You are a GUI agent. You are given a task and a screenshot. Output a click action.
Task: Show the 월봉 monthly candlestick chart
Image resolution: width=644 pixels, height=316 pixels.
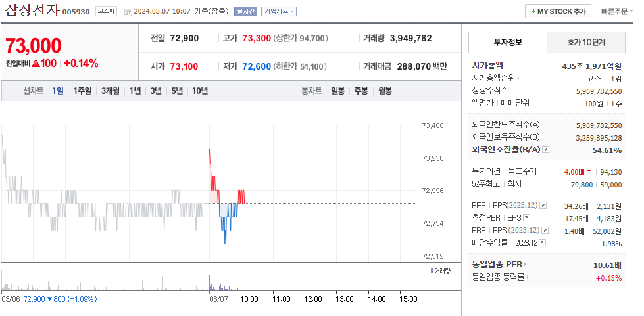coord(385,91)
